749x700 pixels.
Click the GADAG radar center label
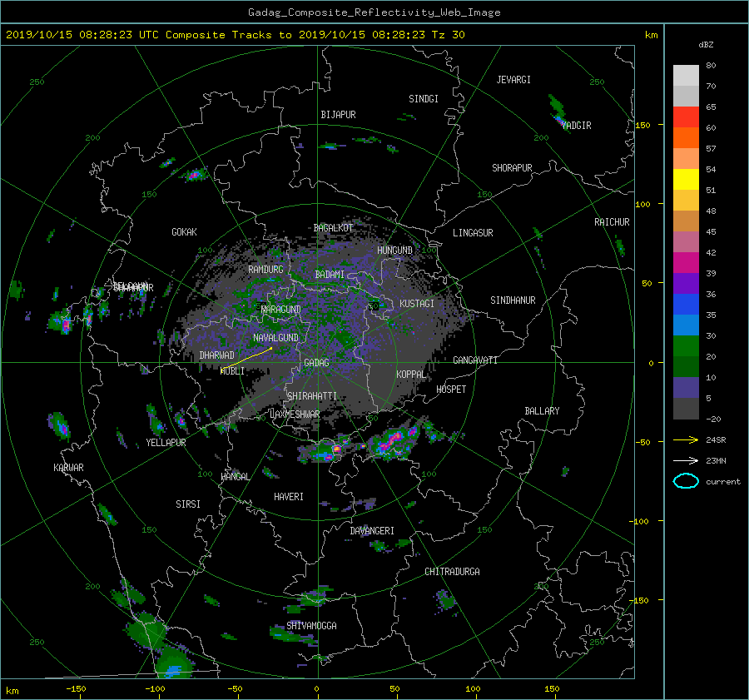[316, 363]
